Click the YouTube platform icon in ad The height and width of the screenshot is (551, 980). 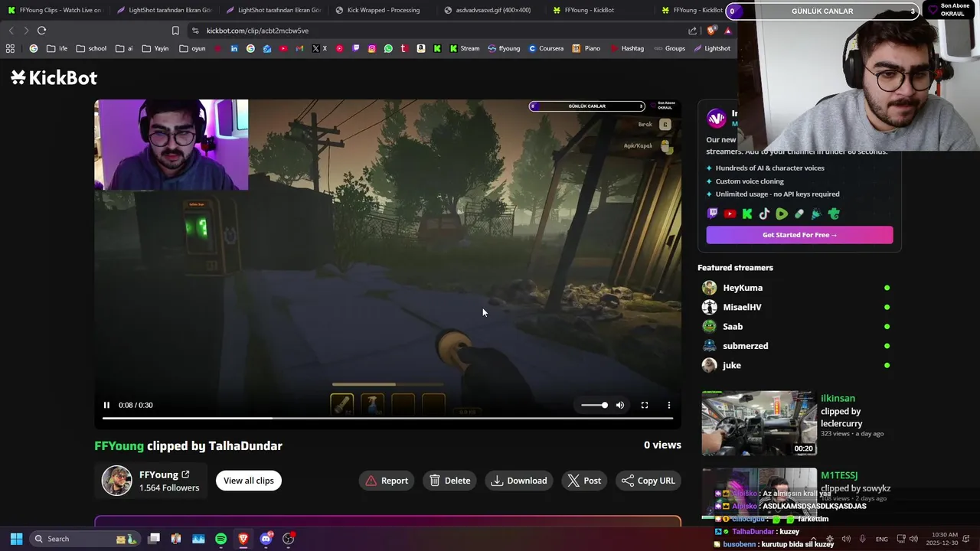coord(730,214)
